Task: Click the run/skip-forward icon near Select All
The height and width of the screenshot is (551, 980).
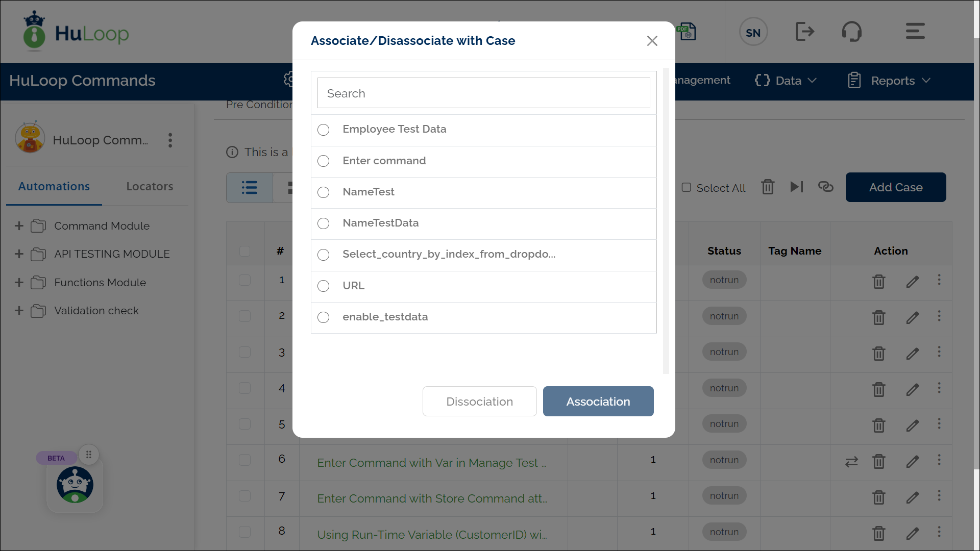Action: [796, 187]
